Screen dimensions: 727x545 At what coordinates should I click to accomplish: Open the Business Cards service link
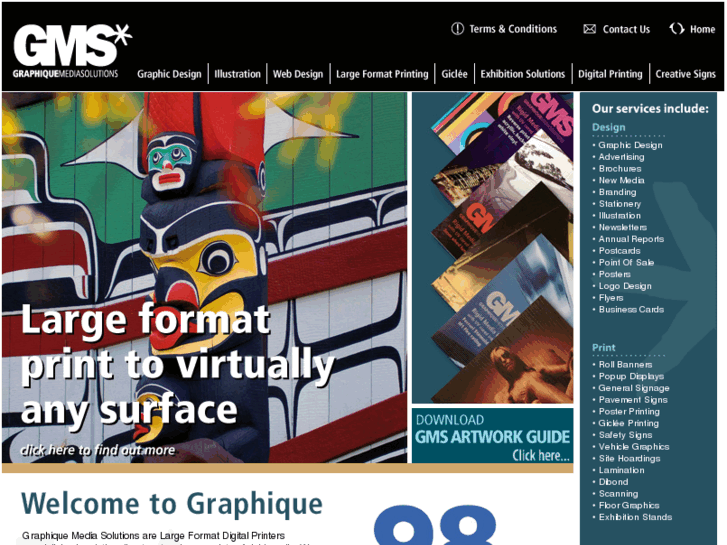click(631, 309)
